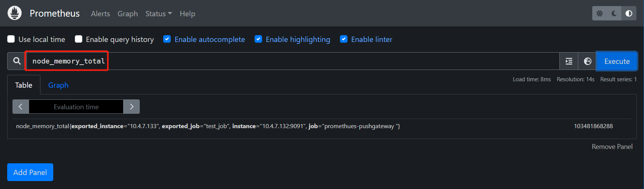The width and height of the screenshot is (644, 189).
Task: Disable the autocomplete checkbox
Action: click(x=167, y=39)
